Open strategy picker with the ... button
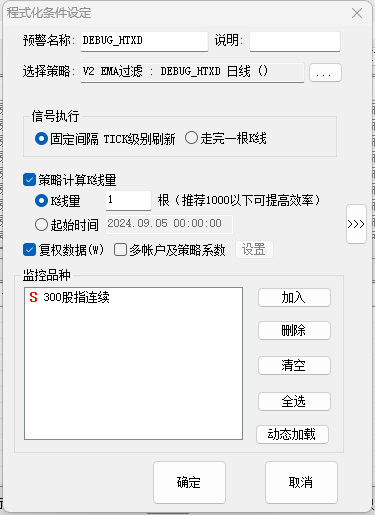Viewport: 375px width, 515px height. pyautogui.click(x=325, y=72)
